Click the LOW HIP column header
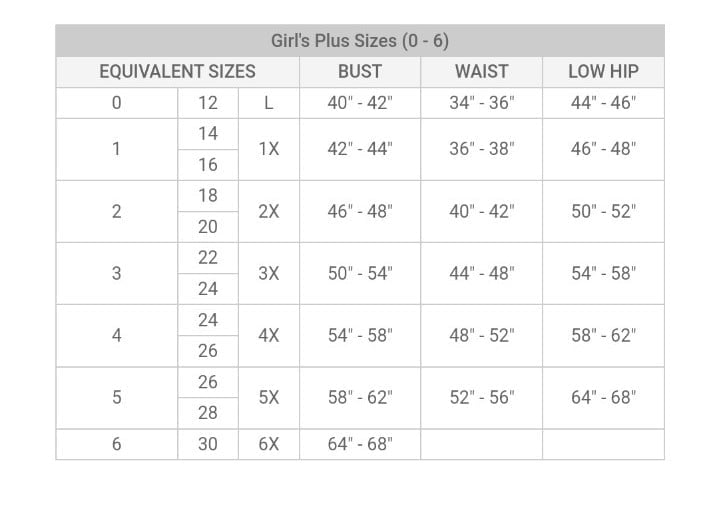The image size is (719, 508). tap(603, 72)
